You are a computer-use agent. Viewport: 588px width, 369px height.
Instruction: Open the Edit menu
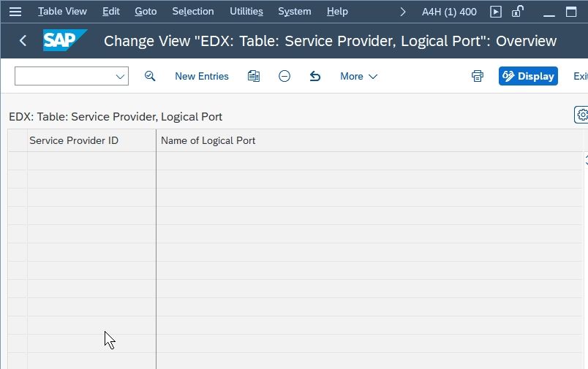pos(111,12)
